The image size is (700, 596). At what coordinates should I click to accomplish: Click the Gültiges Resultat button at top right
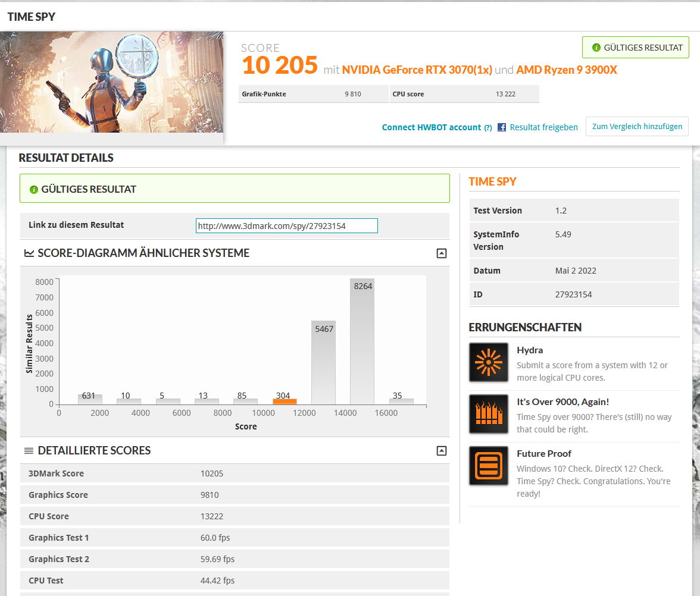[635, 48]
